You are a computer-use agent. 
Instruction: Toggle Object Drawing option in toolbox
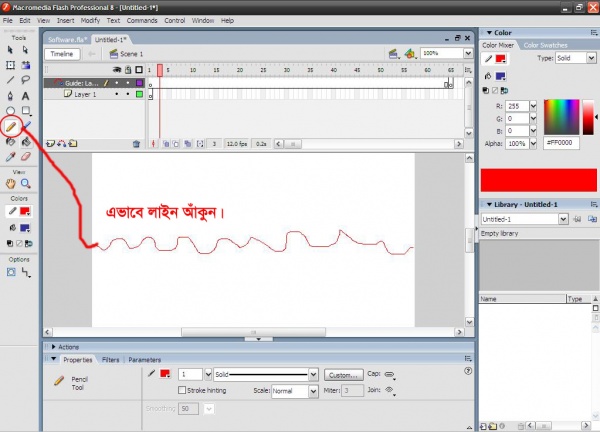pos(11,272)
